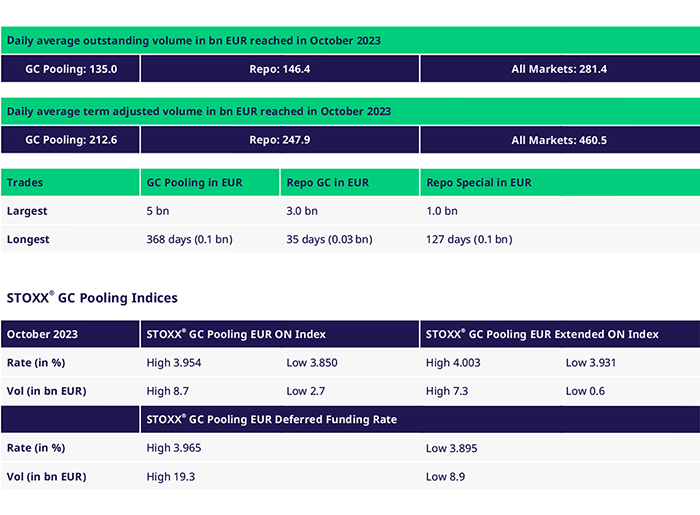The width and height of the screenshot is (700, 515).
Task: Select the GC Pooling in EUR column header
Action: coord(195,183)
